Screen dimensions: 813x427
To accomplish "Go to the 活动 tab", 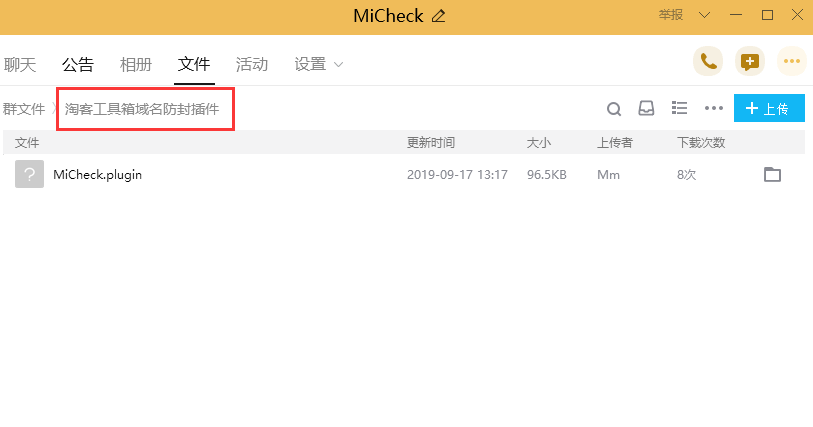I will 252,65.
